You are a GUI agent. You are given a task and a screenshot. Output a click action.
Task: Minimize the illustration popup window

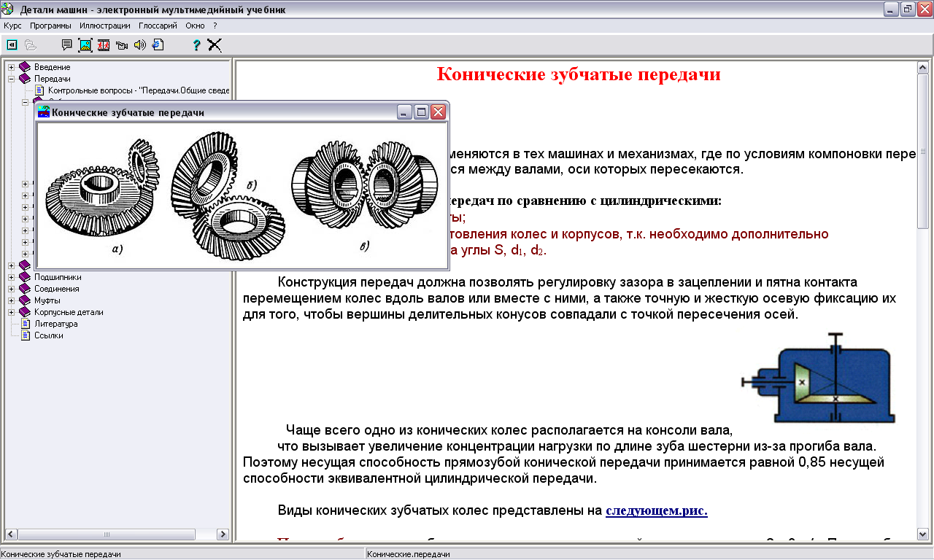[404, 112]
